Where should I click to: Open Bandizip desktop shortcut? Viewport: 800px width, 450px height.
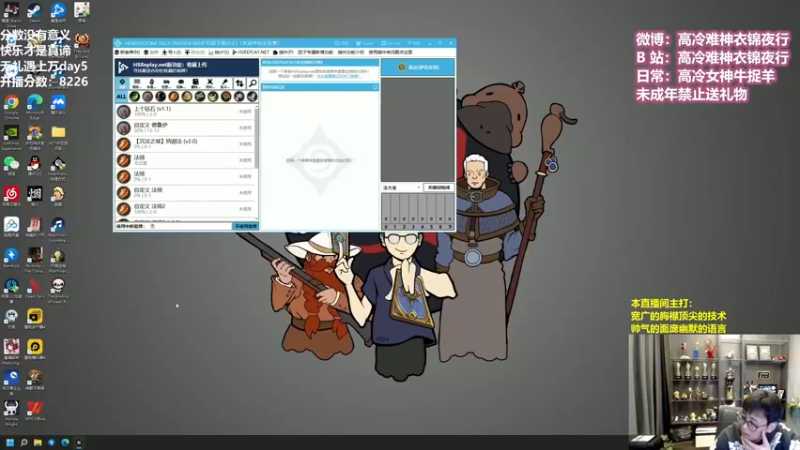(x=11, y=258)
